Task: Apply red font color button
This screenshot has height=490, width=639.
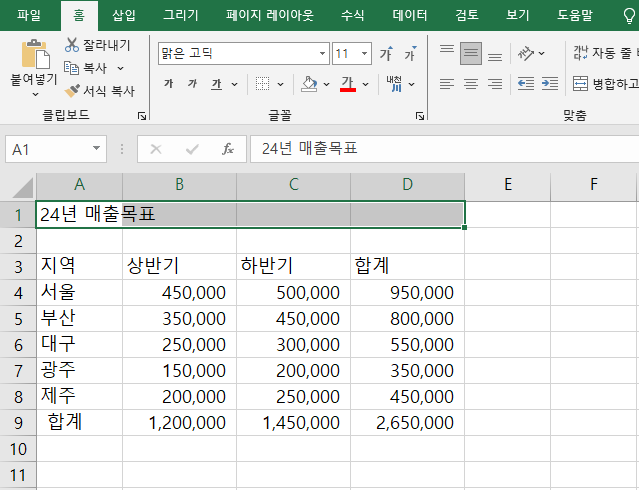Action: click(x=348, y=84)
